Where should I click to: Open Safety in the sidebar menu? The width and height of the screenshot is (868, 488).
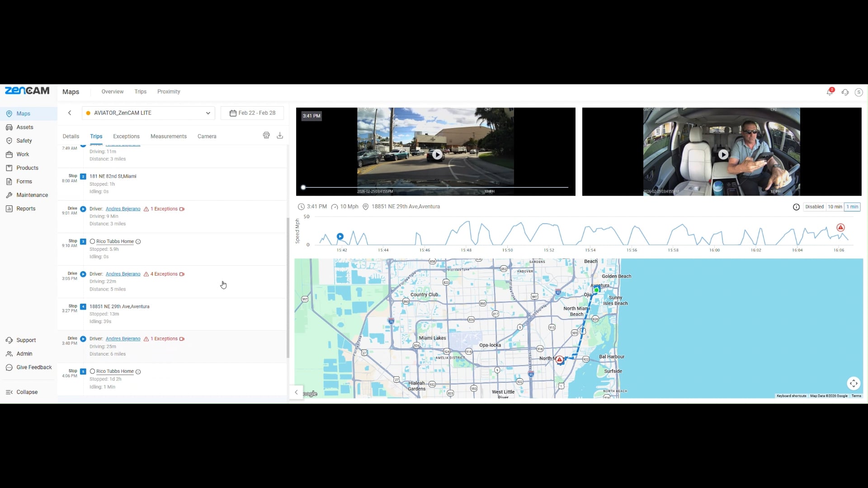coord(24,141)
